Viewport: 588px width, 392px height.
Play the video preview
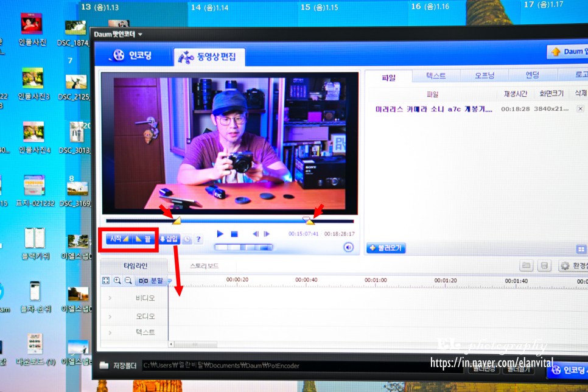(220, 234)
